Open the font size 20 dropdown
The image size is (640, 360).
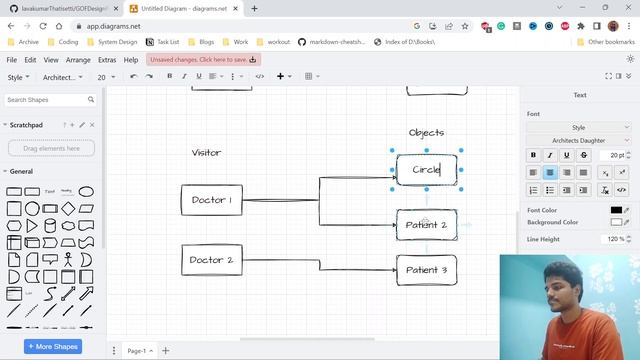(106, 77)
